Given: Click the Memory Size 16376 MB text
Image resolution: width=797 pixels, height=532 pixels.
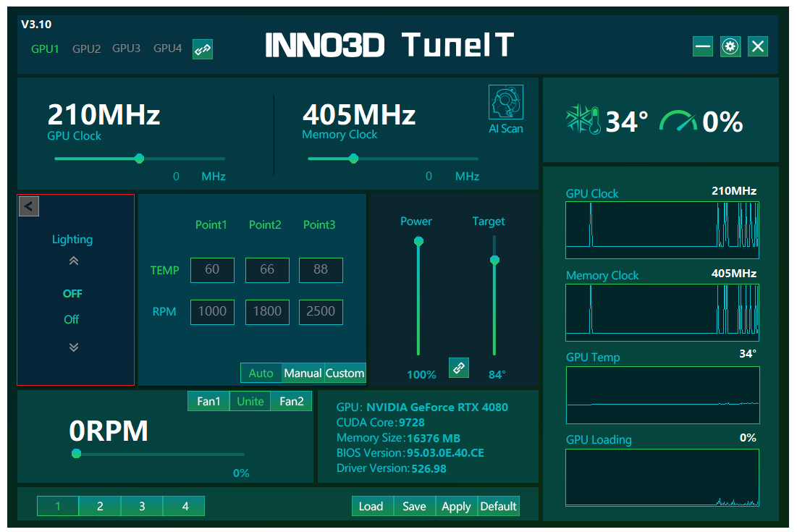Looking at the screenshot, I should [398, 438].
